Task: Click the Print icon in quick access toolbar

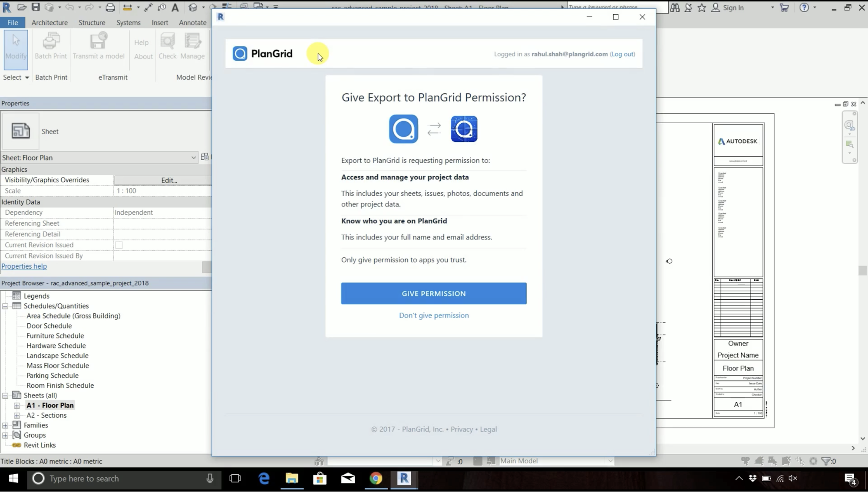Action: [110, 7]
